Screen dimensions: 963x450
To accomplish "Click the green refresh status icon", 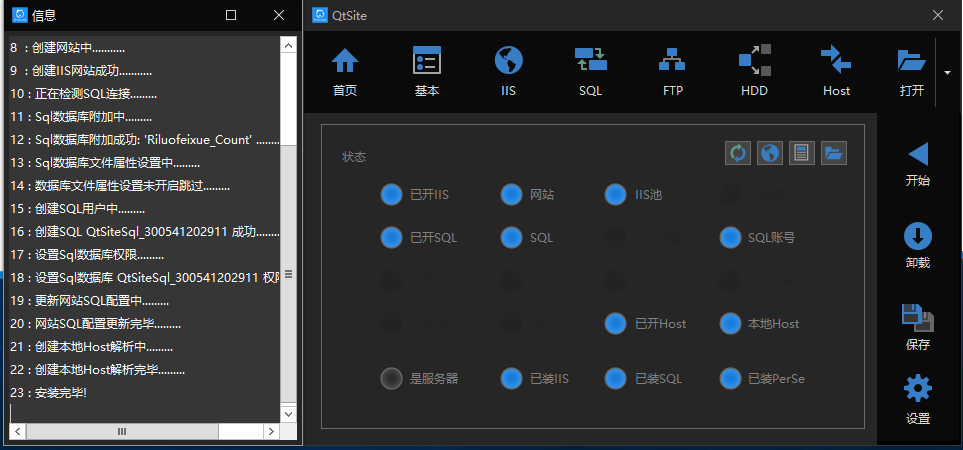I will [737, 153].
